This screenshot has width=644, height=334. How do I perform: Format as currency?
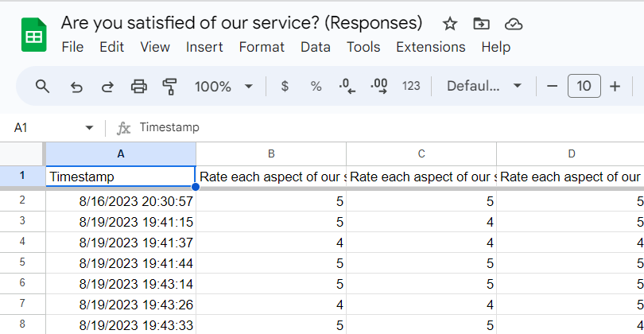click(x=285, y=86)
